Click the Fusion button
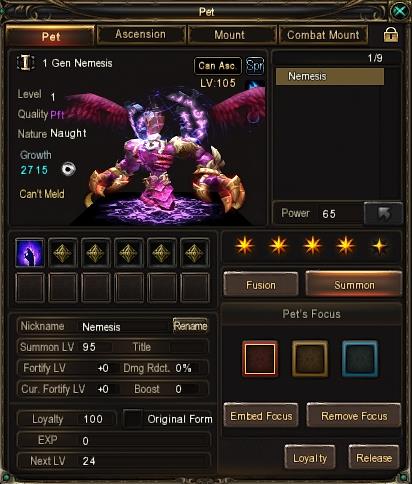The width and height of the screenshot is (412, 484). coord(261,284)
